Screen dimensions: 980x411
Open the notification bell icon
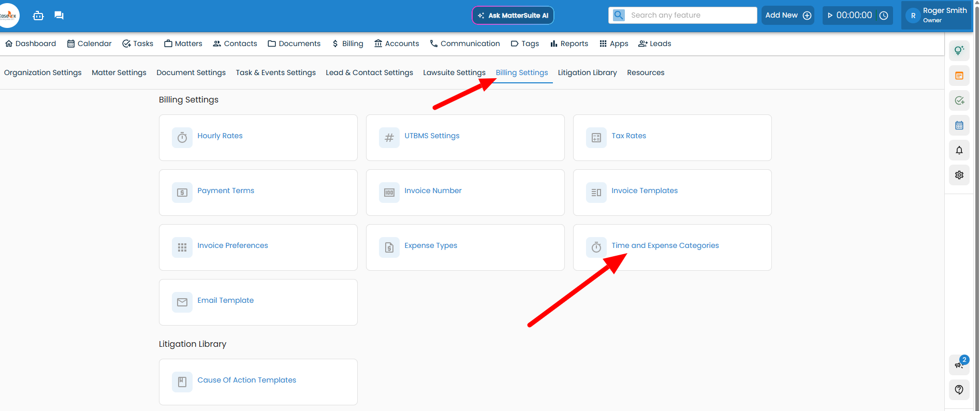[959, 150]
